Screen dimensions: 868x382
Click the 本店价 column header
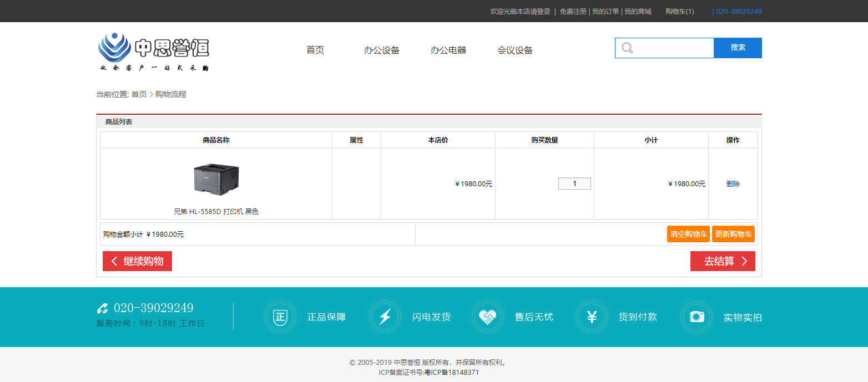(x=438, y=140)
